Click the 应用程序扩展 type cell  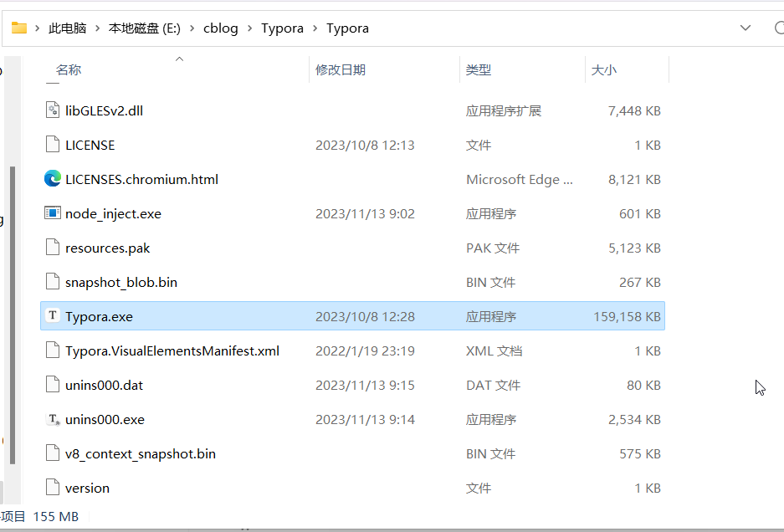coord(504,110)
